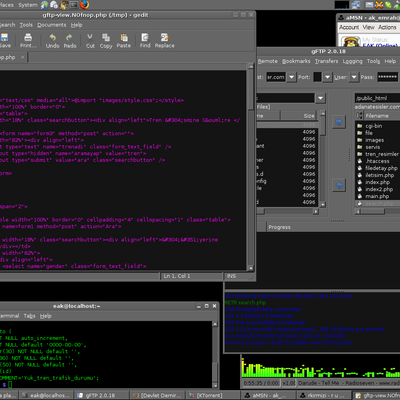This screenshot has width=400, height=400.
Task: Open the gFTP Bookmarks menu
Action: click(x=296, y=61)
